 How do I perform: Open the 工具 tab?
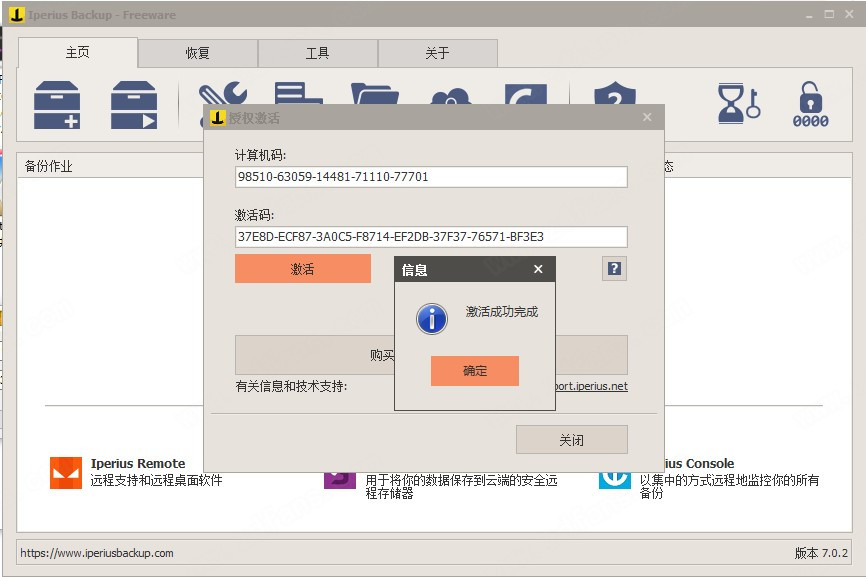(x=318, y=53)
